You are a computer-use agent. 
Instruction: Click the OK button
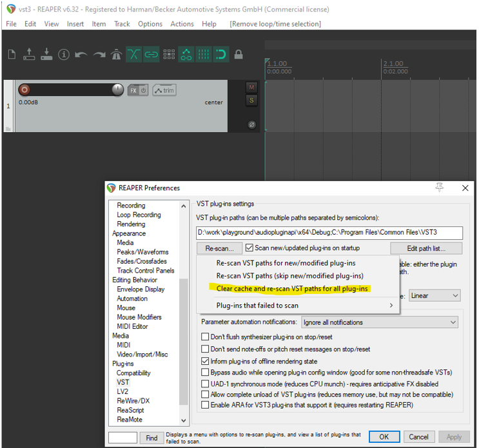pyautogui.click(x=384, y=436)
